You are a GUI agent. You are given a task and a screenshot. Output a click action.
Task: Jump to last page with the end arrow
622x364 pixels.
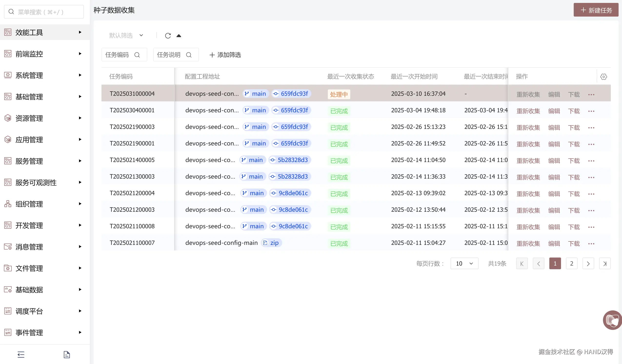pos(604,264)
